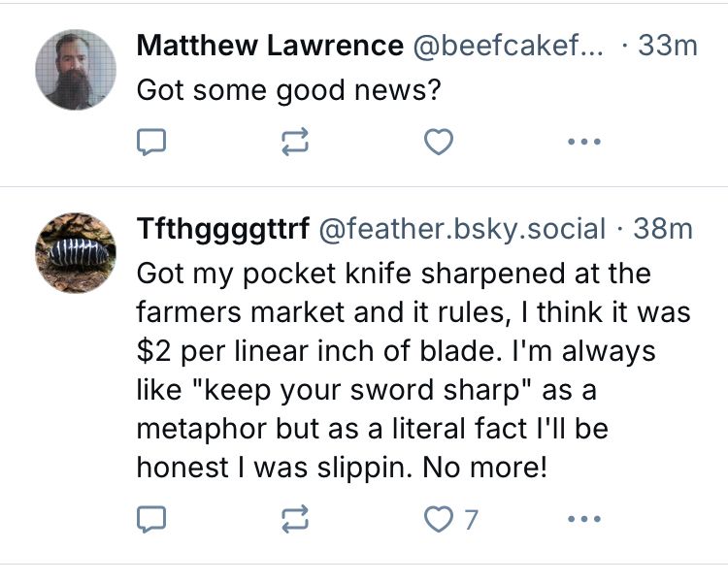Click the @feather.bsky.social handle
This screenshot has width=728, height=582.
(x=462, y=229)
